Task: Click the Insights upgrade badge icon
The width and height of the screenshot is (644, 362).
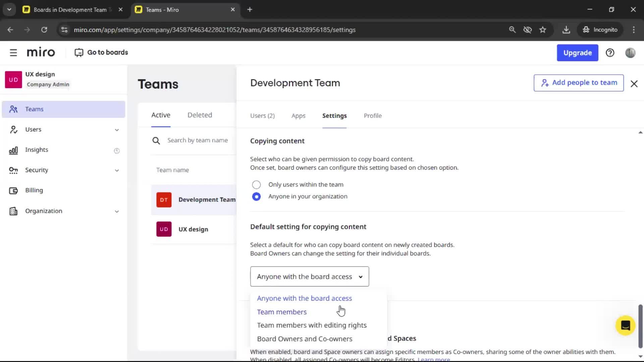Action: tap(117, 151)
